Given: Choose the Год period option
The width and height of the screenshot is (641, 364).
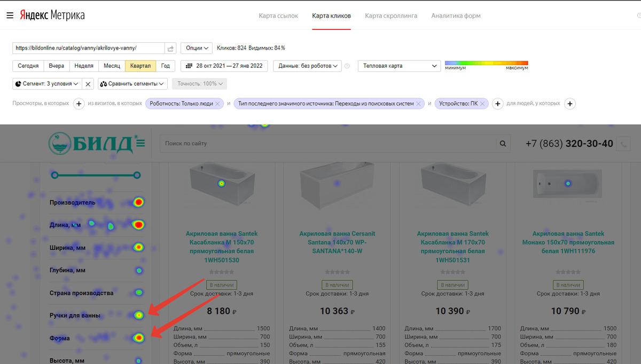Looking at the screenshot, I should click(x=166, y=66).
